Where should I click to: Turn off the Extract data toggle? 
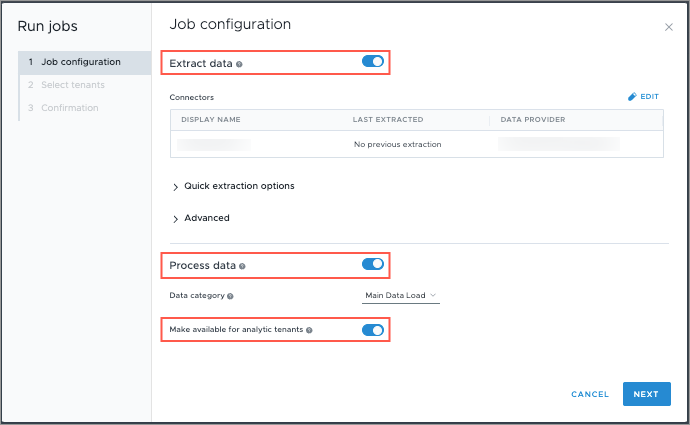pos(373,62)
